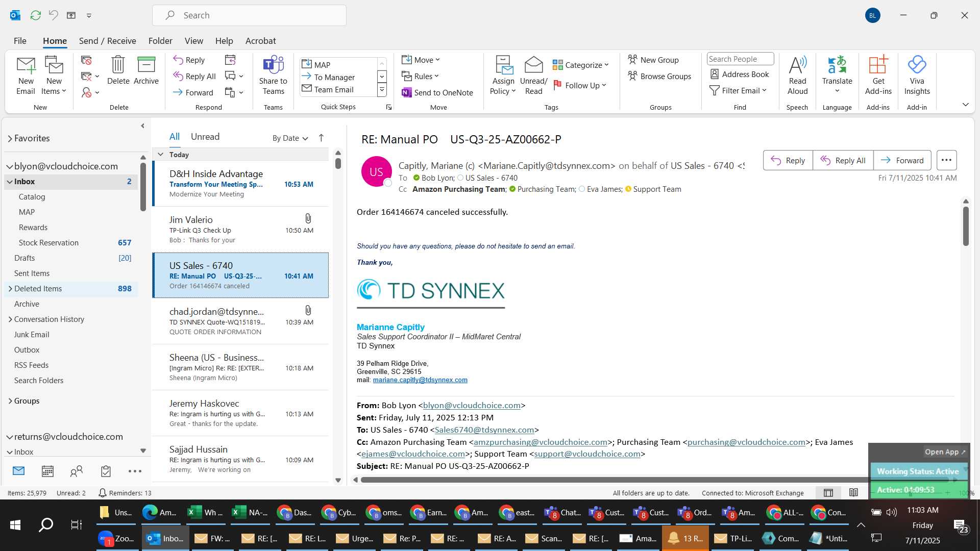Viewport: 980px width, 551px height.
Task: Expand Conversation History folder
Action: click(10, 319)
